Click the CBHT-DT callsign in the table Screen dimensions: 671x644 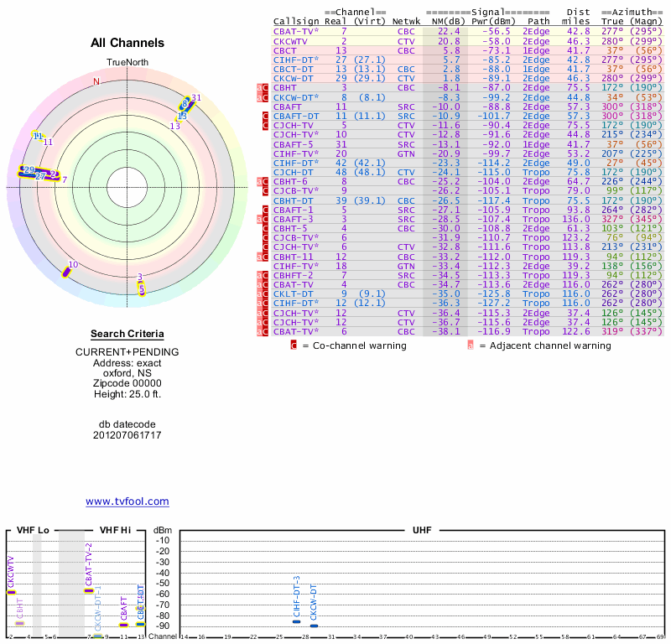point(293,200)
